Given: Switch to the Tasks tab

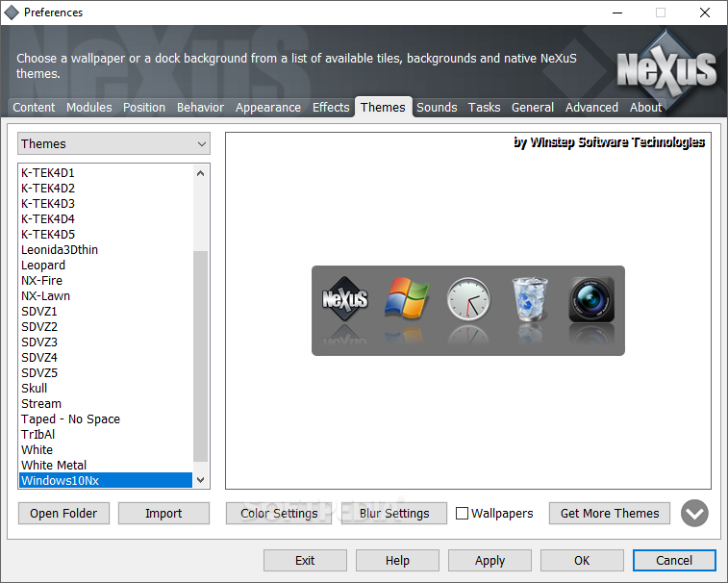Looking at the screenshot, I should coord(485,108).
